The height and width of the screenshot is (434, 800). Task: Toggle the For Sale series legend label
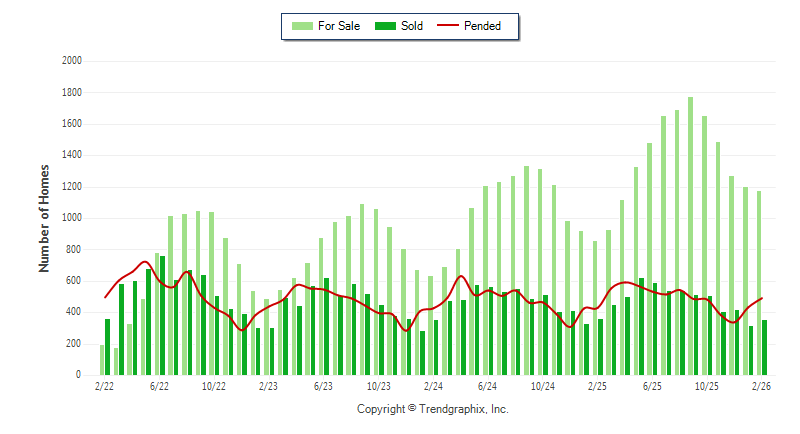pyautogui.click(x=340, y=26)
